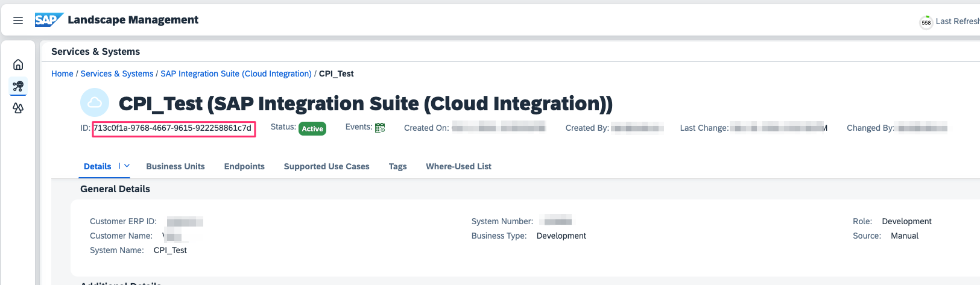Open the hamburger navigation menu
The image size is (980, 285).
point(18,20)
